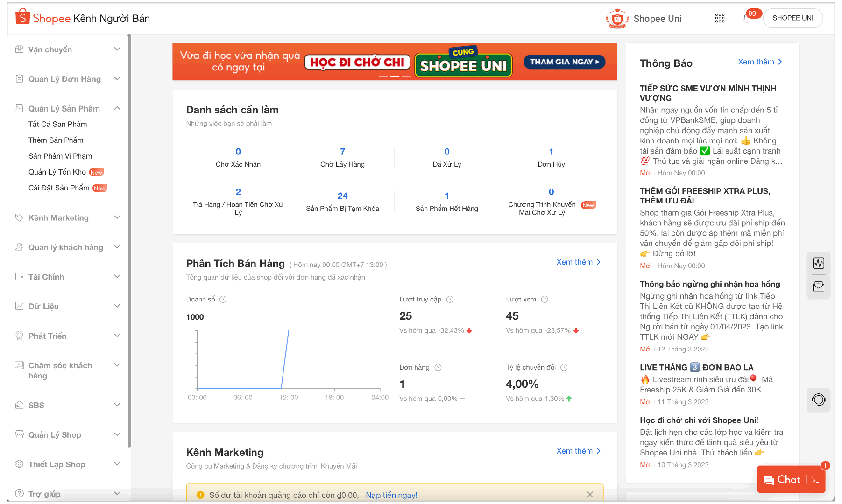Click the customer support headset icon

point(818,400)
